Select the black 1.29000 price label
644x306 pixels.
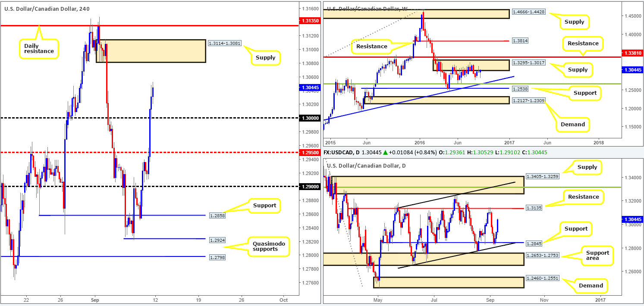(x=309, y=187)
